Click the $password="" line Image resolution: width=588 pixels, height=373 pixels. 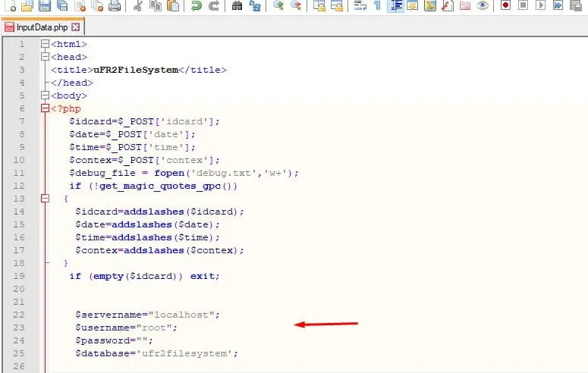[x=114, y=340]
